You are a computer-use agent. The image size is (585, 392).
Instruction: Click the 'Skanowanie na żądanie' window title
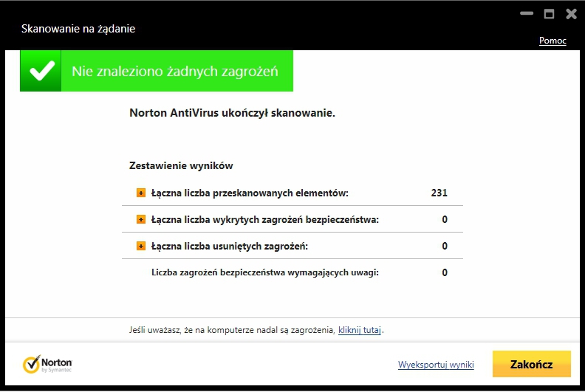[x=78, y=29]
